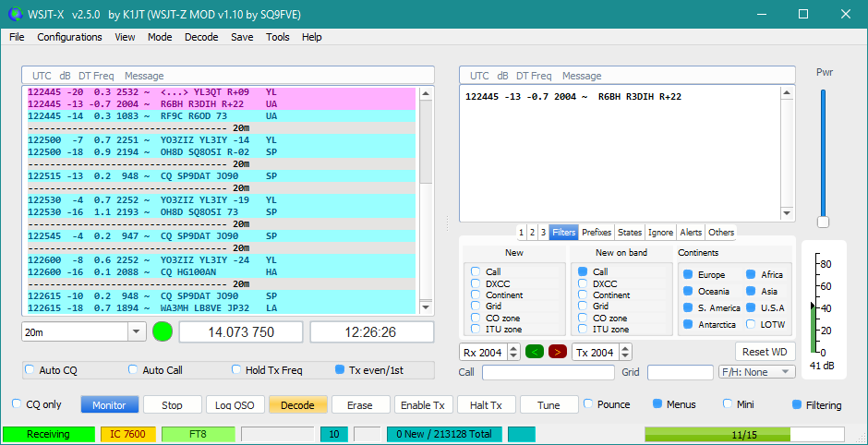Click the green round status indicator
The height and width of the screenshot is (445, 868).
[x=163, y=331]
